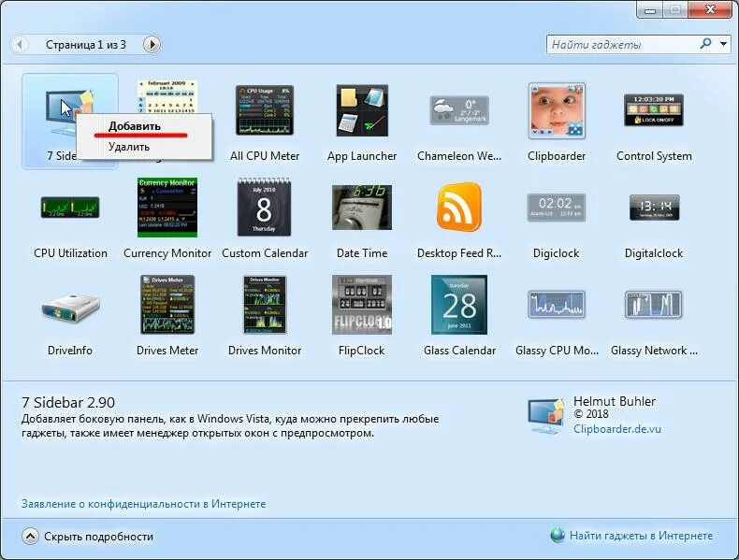The width and height of the screenshot is (739, 560).
Task: Select the Desktop Feed Reader RSS icon
Action: (459, 208)
